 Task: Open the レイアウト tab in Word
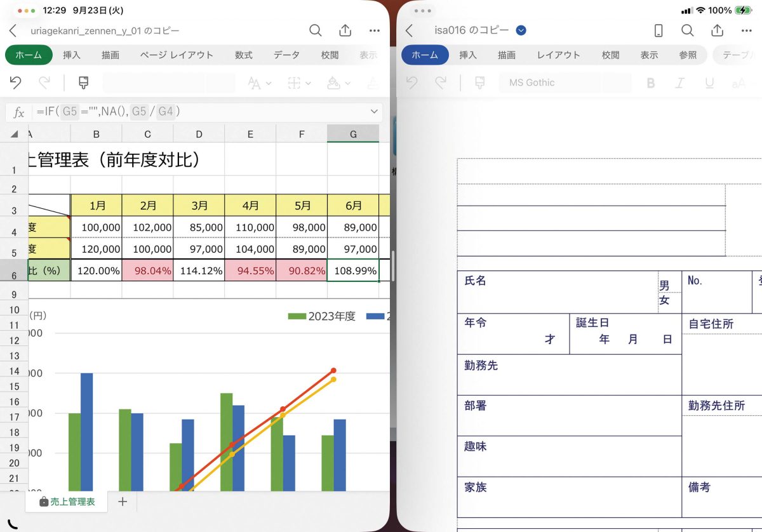(x=558, y=55)
